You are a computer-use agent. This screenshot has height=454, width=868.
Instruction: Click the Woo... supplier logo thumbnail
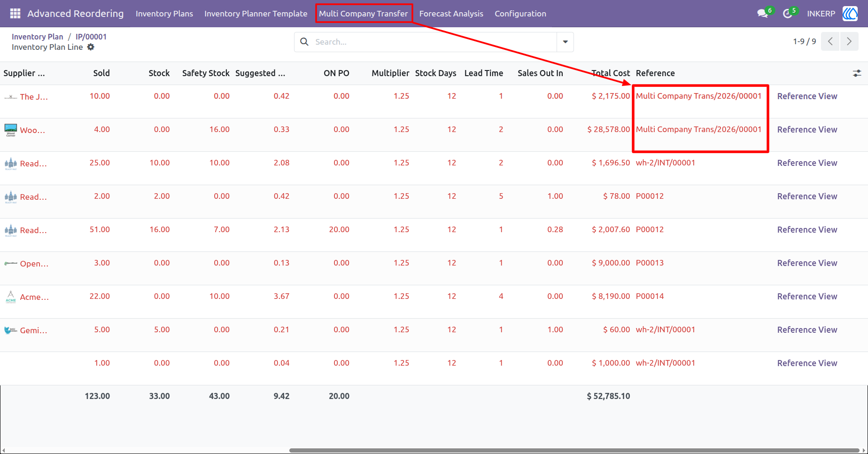11,130
